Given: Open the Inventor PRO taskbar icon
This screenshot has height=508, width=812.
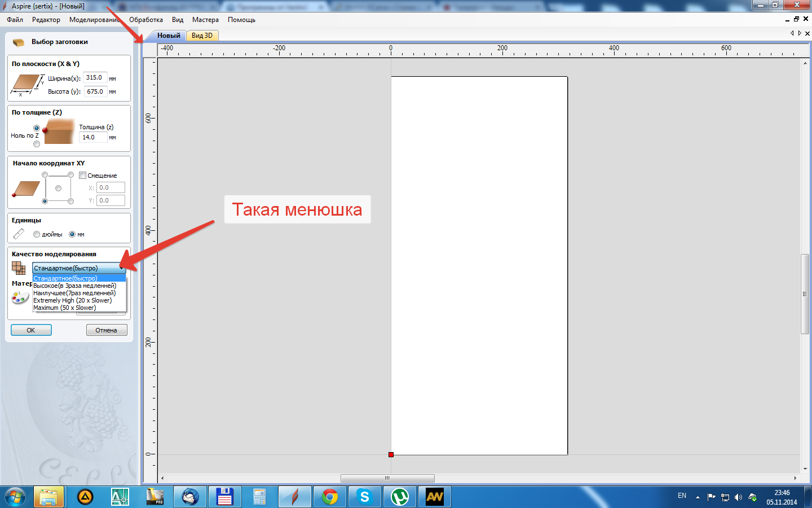Looking at the screenshot, I should [155, 497].
